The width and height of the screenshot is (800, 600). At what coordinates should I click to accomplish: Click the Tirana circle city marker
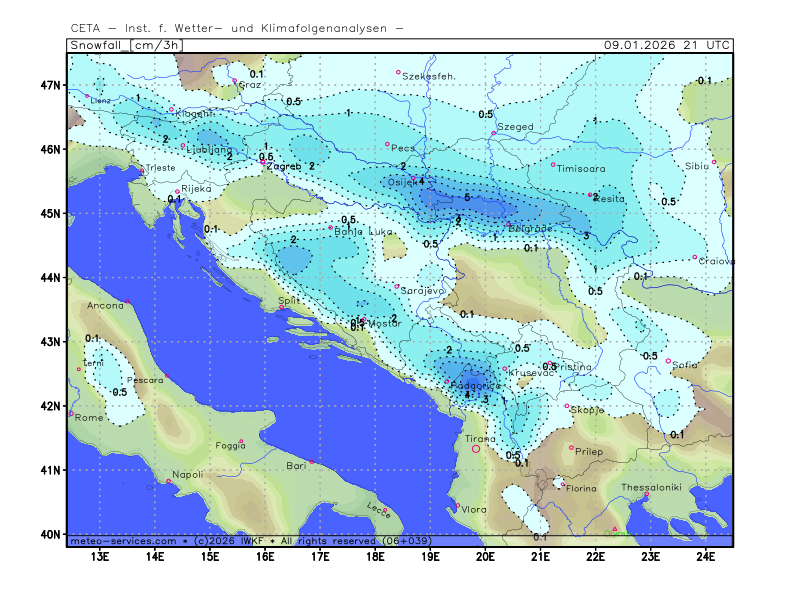coord(476,449)
